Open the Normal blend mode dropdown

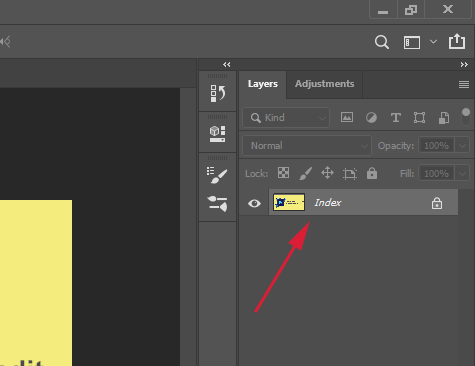(307, 146)
